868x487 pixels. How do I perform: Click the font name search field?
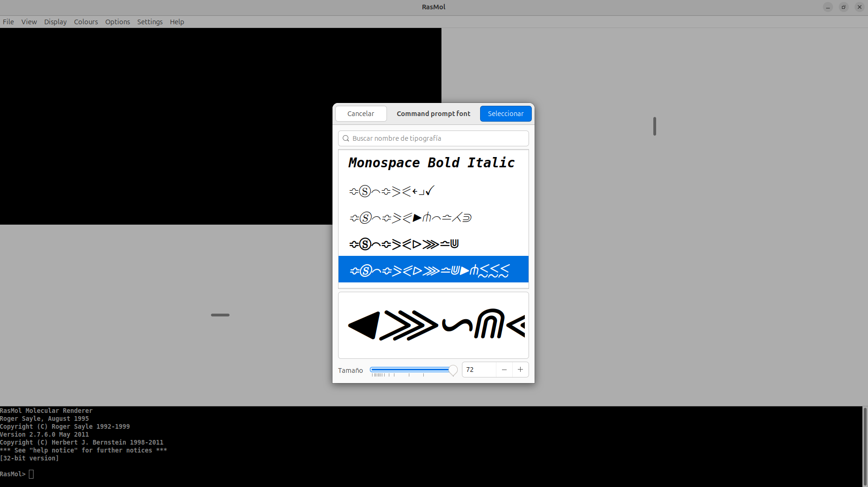pyautogui.click(x=438, y=138)
